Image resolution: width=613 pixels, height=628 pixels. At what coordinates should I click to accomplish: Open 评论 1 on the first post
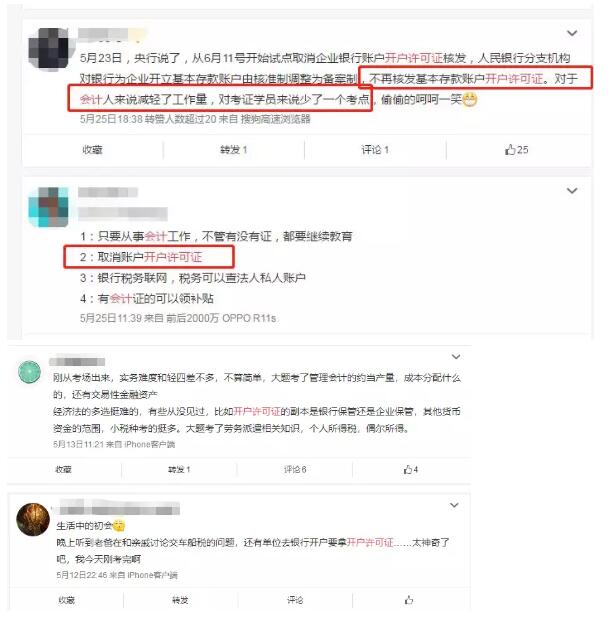[375, 150]
